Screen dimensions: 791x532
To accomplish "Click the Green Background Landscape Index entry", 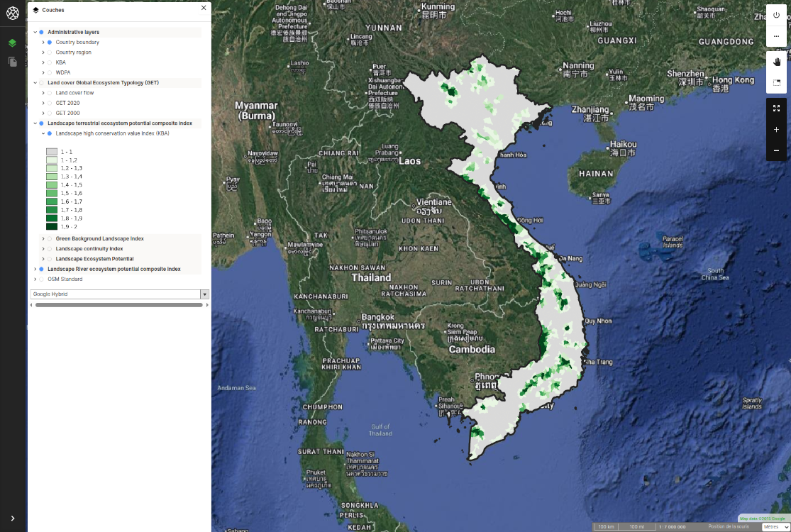I will [99, 238].
